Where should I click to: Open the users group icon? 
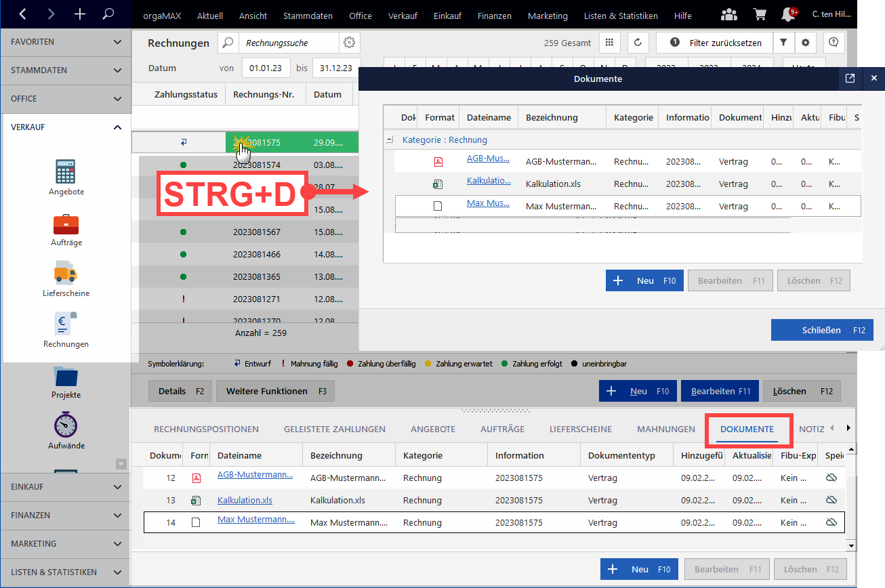(729, 15)
